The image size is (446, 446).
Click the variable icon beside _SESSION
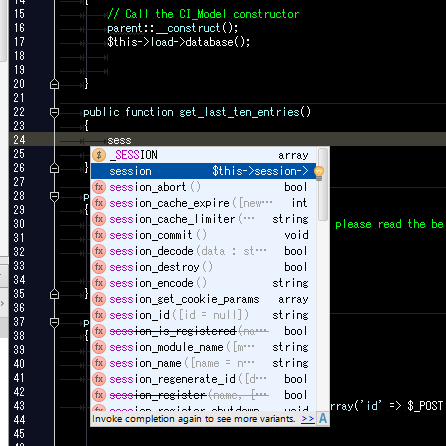[99, 155]
